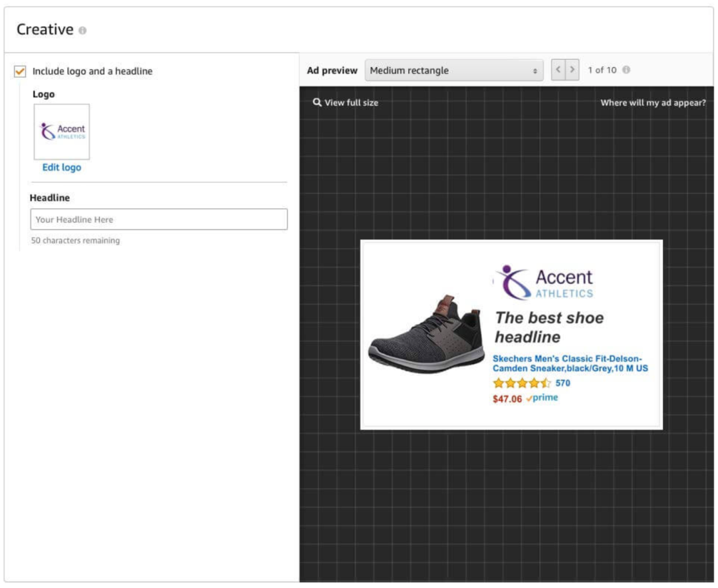Click the magnifier icon for View full size

(x=317, y=102)
